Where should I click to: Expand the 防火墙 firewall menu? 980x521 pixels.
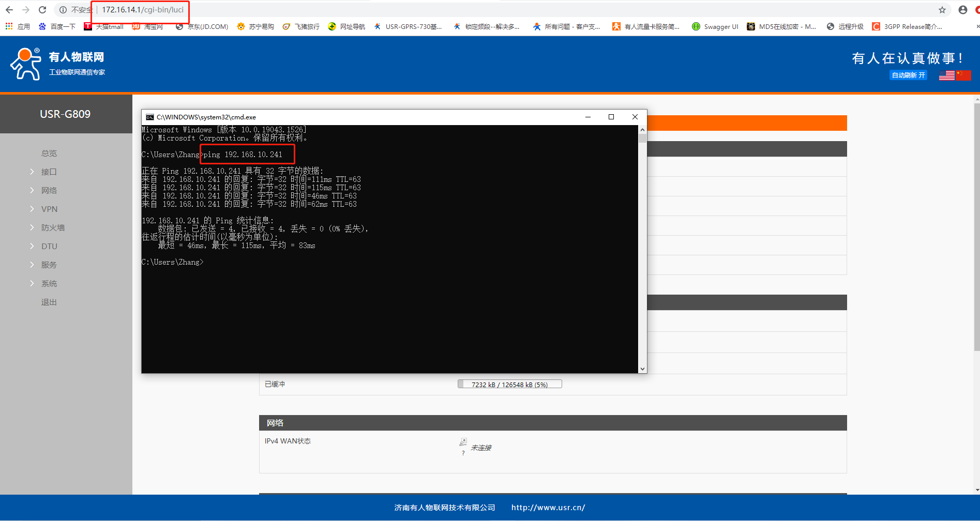pyautogui.click(x=53, y=227)
